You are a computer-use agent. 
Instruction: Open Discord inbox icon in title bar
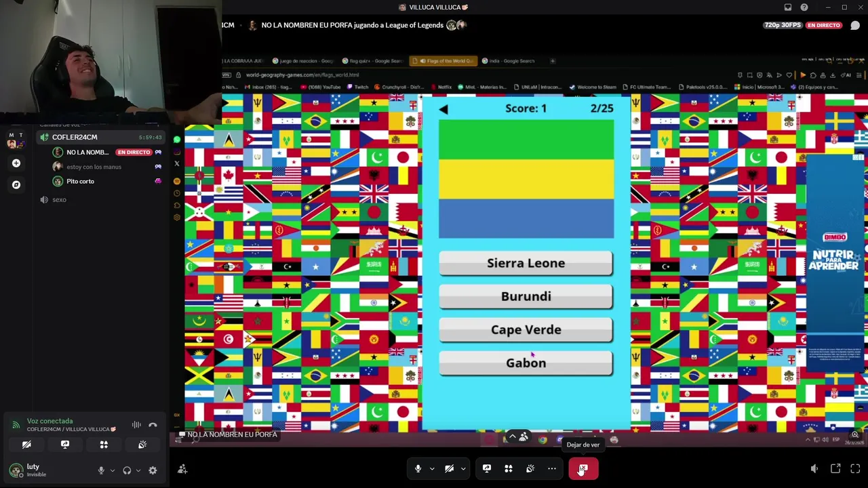click(x=788, y=7)
